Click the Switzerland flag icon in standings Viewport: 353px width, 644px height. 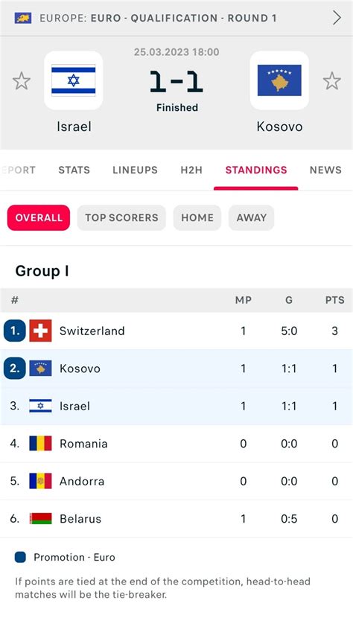click(40, 331)
